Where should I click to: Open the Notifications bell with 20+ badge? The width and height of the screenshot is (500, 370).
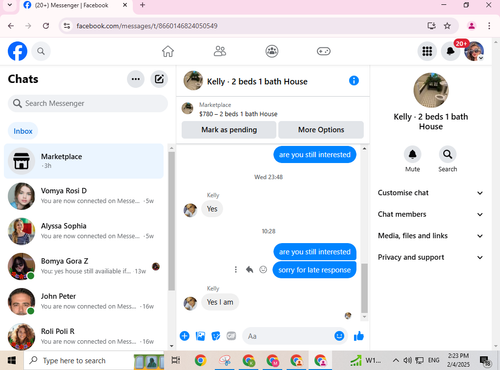click(450, 51)
